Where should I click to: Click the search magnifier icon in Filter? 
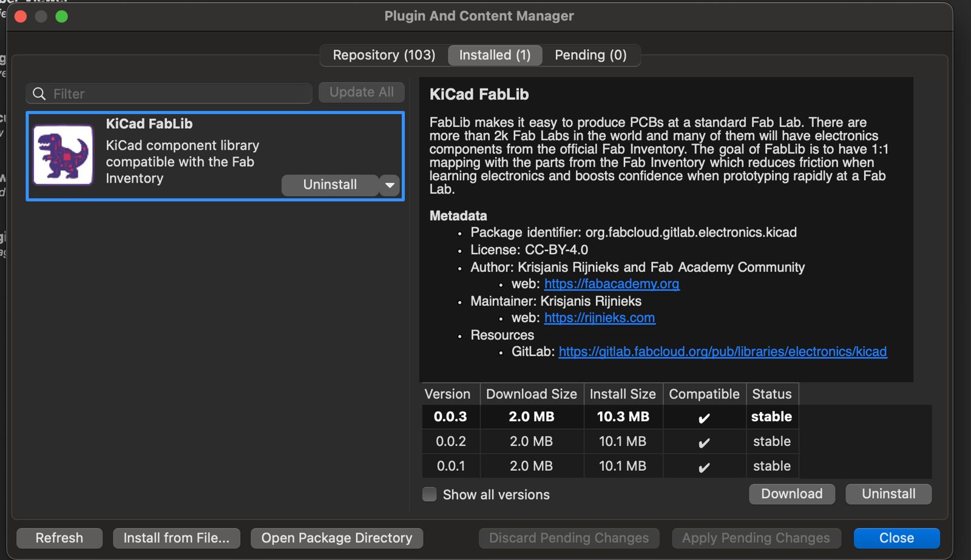[x=39, y=93]
